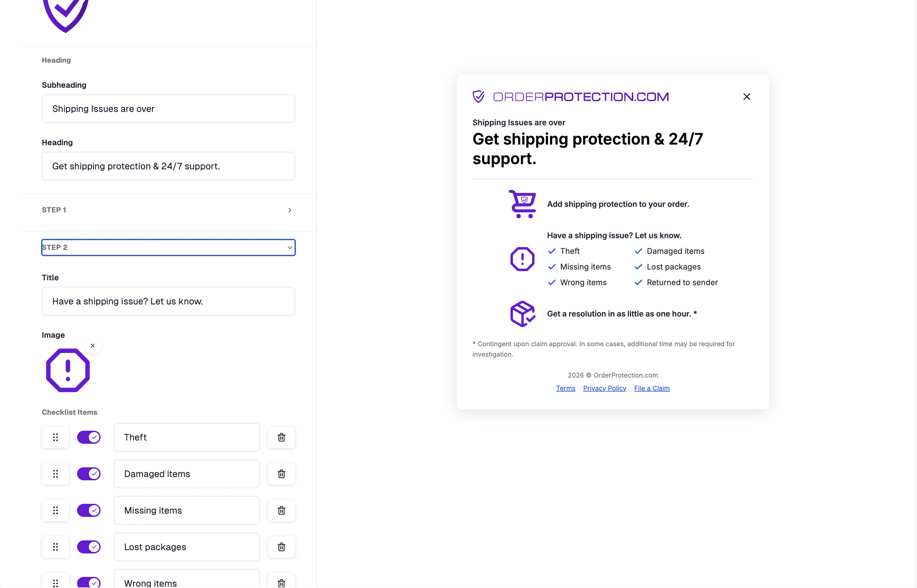The image size is (917, 588).
Task: Turn off the Damaged items toggle
Action: (x=88, y=474)
